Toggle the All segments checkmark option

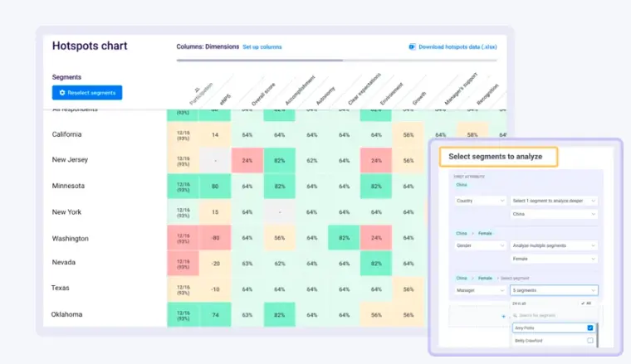tap(587, 303)
